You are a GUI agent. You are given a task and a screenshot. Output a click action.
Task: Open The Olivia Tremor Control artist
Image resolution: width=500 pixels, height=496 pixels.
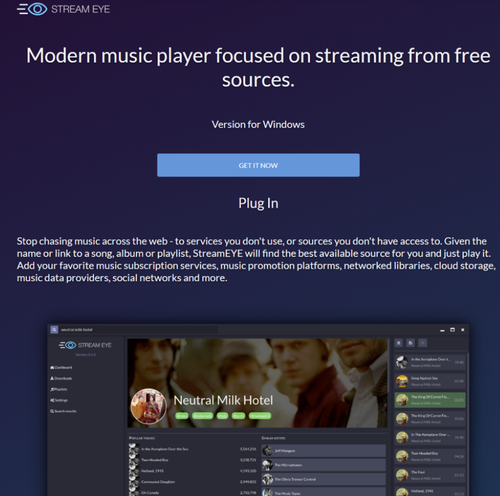(x=323, y=479)
